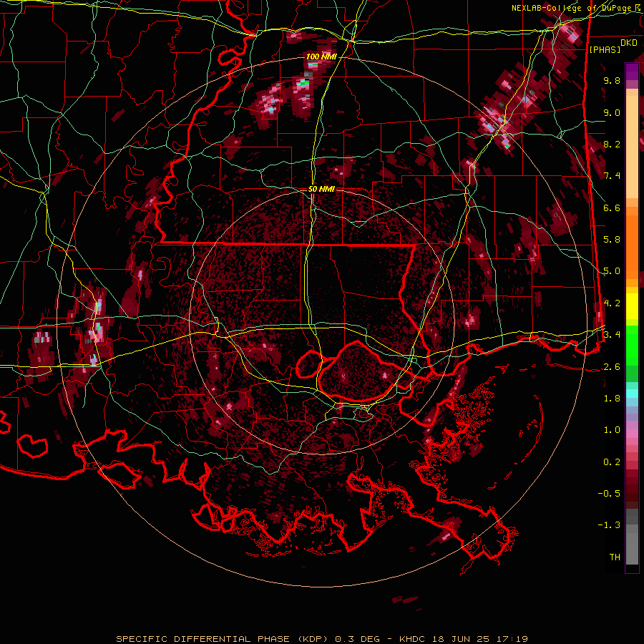The image size is (644, 644).
Task: Select the 5.8 value on the color scale
Action: pyautogui.click(x=612, y=240)
